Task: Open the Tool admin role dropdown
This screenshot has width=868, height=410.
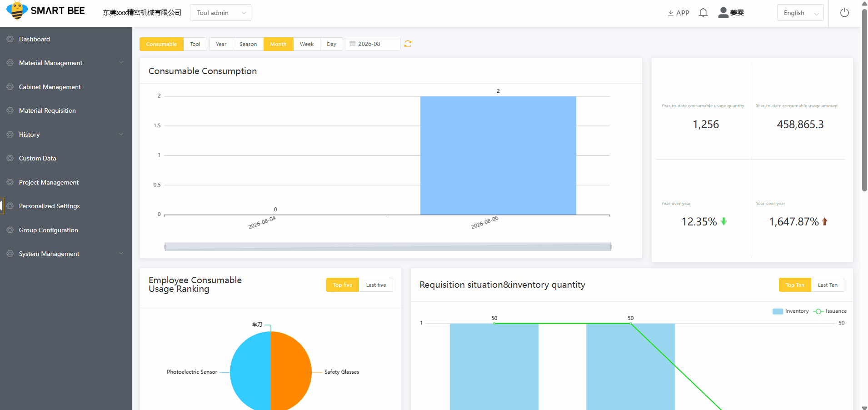Action: (x=220, y=13)
